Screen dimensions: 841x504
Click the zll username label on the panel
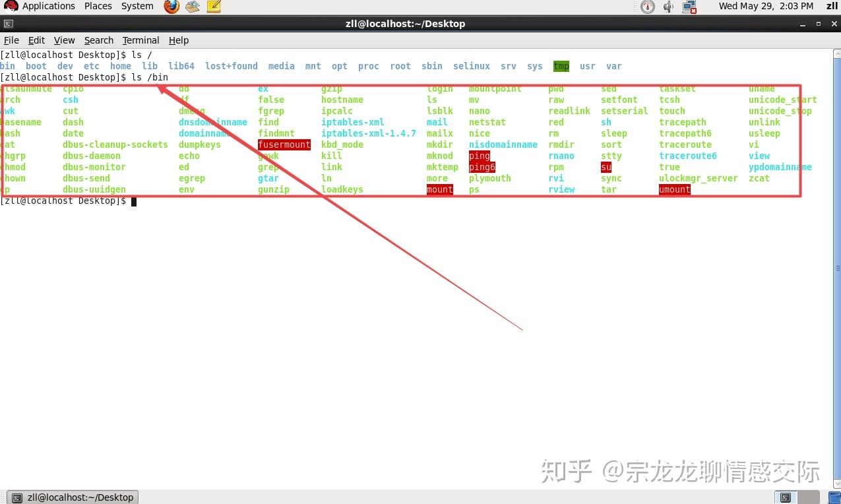(x=832, y=7)
